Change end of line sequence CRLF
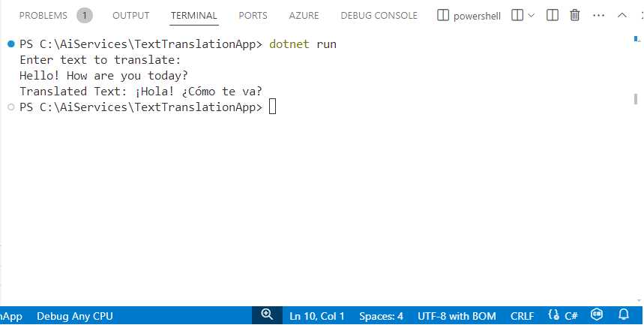Image resolution: width=644 pixels, height=325 pixels. 523,316
